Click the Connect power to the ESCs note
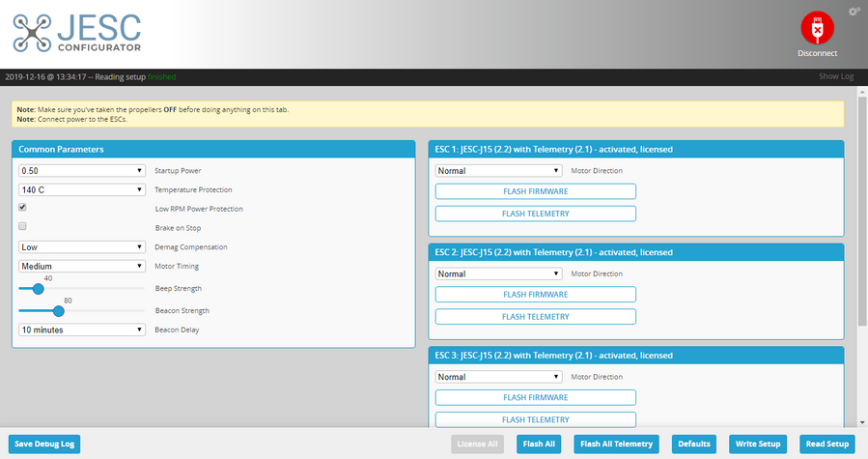This screenshot has width=868, height=459. (72, 119)
